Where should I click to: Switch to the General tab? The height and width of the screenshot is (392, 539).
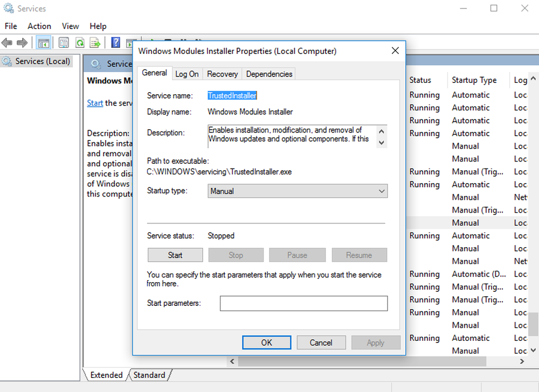154,73
